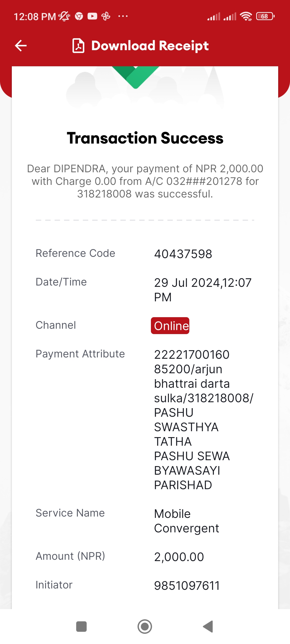Tap Android recent apps square button
290x644 pixels.
pos(81,627)
